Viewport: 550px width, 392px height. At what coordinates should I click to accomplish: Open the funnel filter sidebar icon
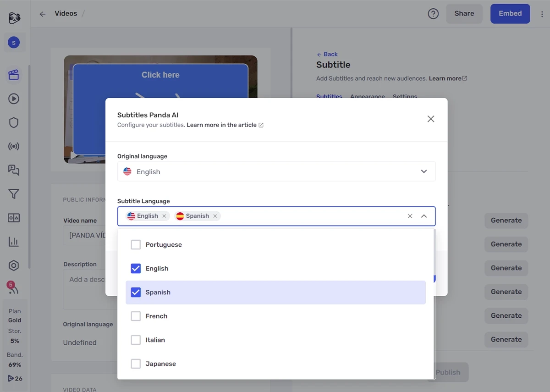tap(14, 194)
